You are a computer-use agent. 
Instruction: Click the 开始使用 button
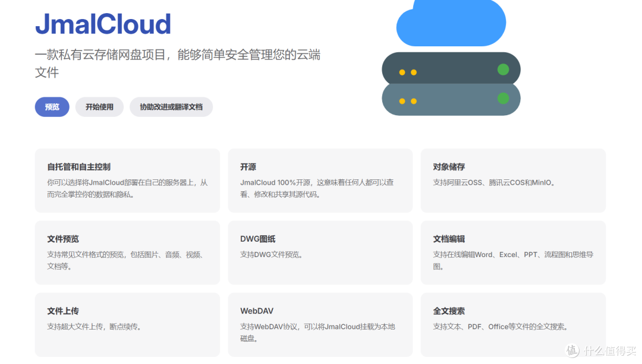(99, 107)
